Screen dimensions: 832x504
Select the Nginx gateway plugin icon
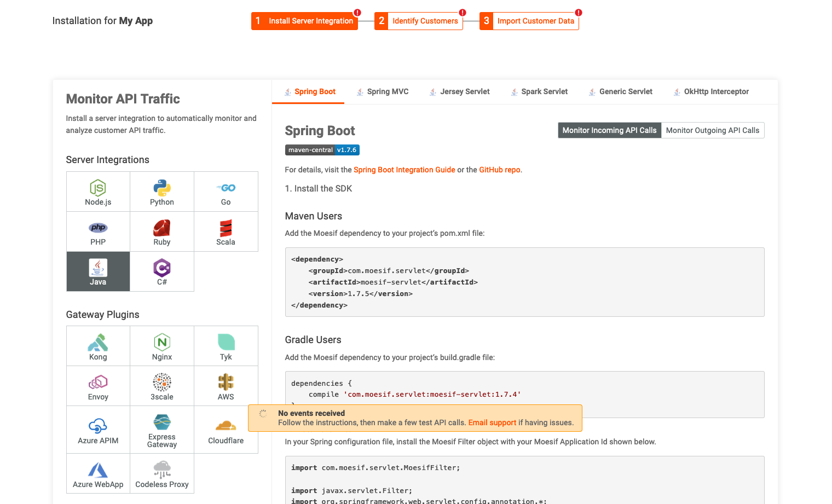[x=162, y=345]
